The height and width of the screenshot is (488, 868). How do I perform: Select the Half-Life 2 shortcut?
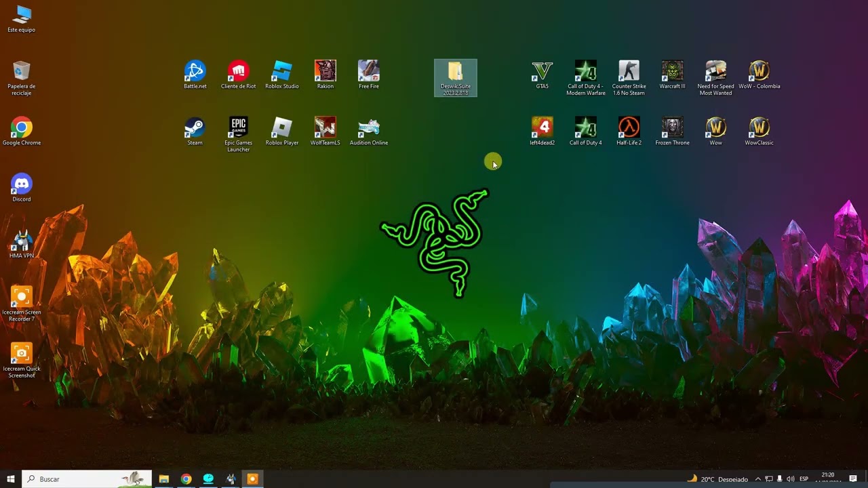(629, 131)
